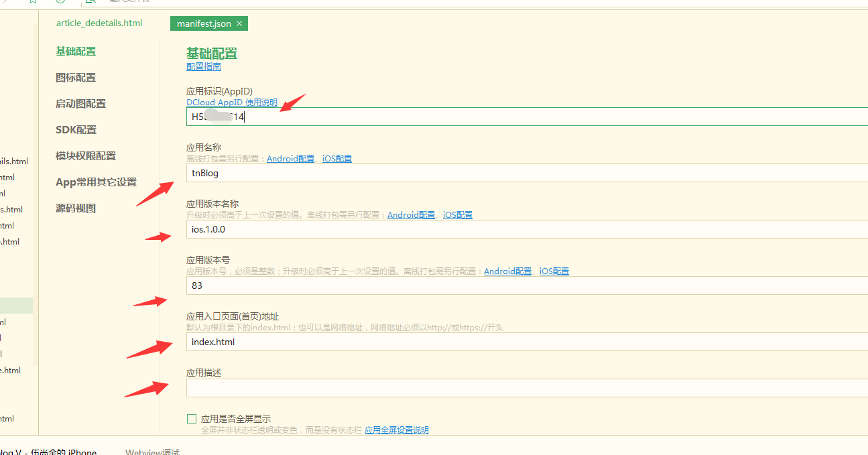Image resolution: width=868 pixels, height=455 pixels.
Task: Open the 应用全屏设置说明 link
Action: (397, 430)
